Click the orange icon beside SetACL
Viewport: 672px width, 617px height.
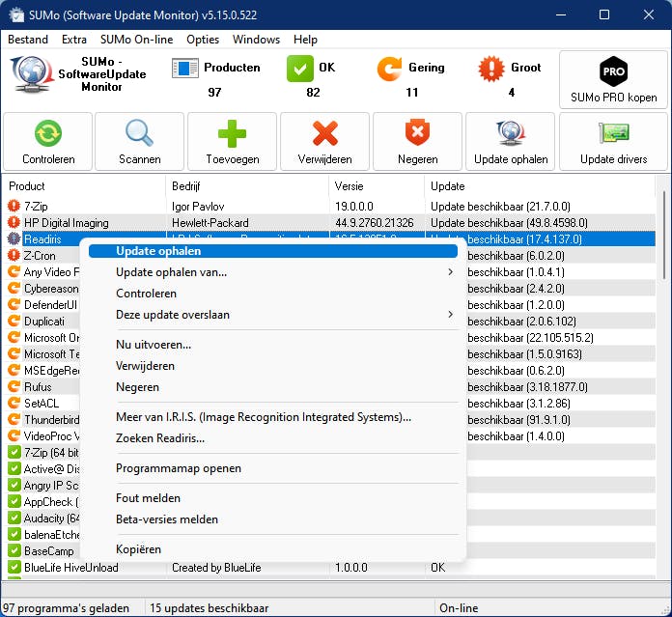pyautogui.click(x=14, y=403)
